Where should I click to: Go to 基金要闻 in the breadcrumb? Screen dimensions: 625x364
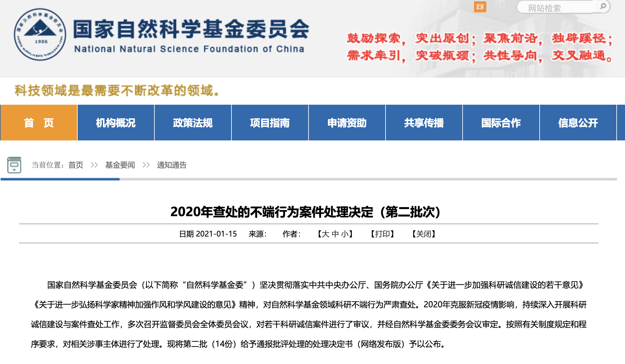click(120, 165)
